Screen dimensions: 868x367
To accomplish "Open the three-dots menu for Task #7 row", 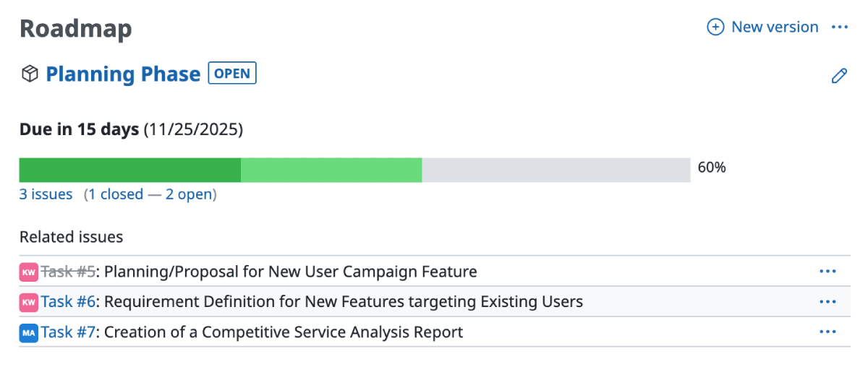I will click(x=827, y=332).
